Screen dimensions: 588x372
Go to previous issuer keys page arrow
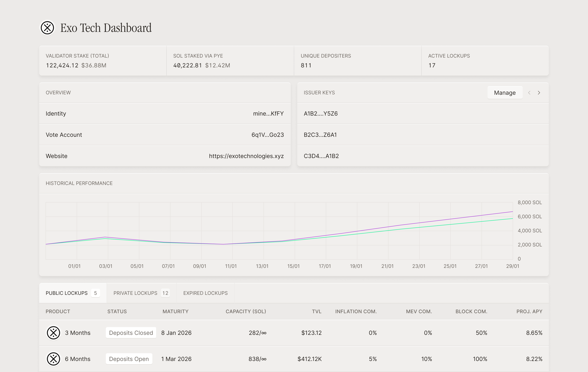click(x=529, y=92)
